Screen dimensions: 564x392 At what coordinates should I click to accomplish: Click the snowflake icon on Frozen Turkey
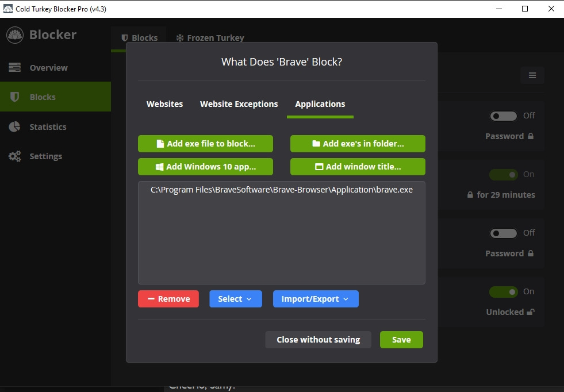(180, 38)
